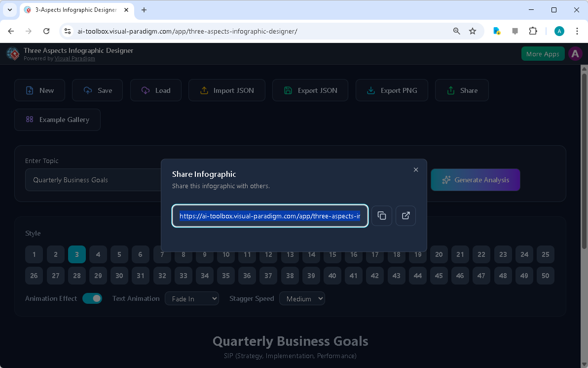The height and width of the screenshot is (368, 588).
Task: Open the Chrome three-dot menu
Action: coord(577,31)
